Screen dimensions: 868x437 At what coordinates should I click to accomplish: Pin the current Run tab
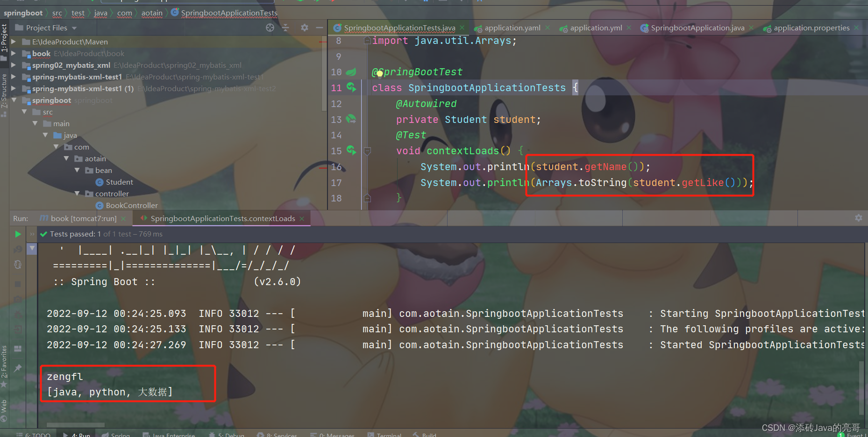18,368
